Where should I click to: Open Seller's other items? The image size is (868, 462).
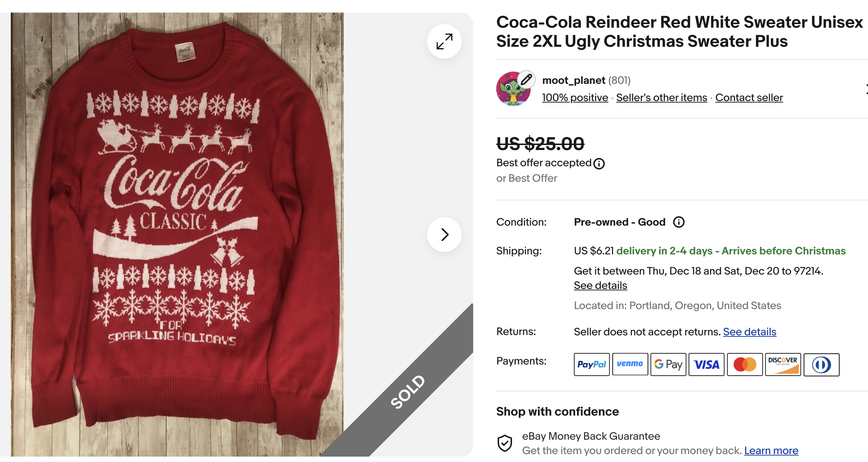pos(662,98)
